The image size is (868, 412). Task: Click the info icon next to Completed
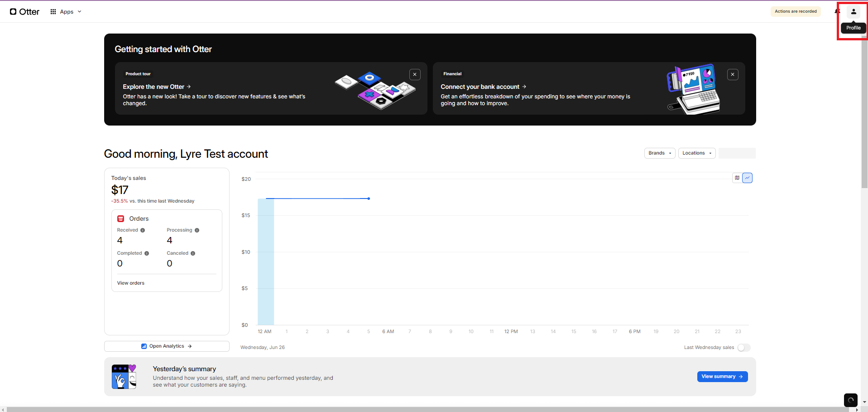pyautogui.click(x=147, y=253)
